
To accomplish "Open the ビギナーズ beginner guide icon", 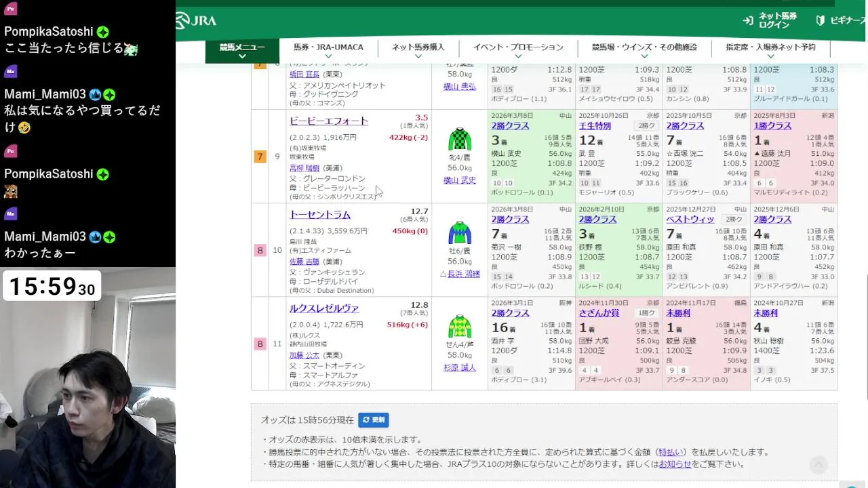I will (821, 20).
